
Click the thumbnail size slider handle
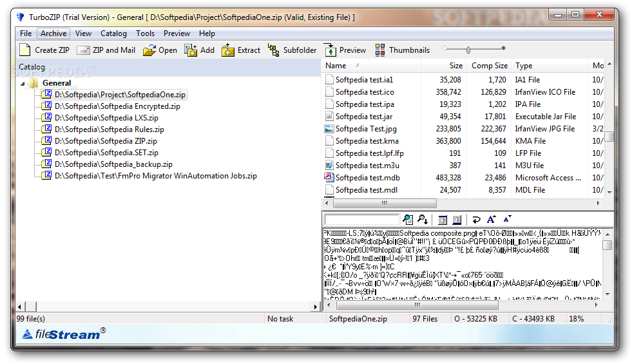tap(468, 50)
